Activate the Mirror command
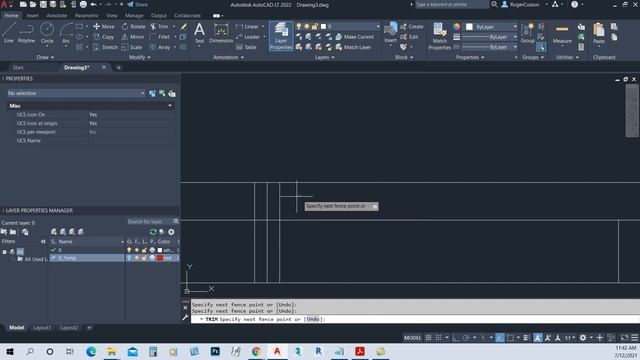Screen dimensions: 640x360 coord(133,37)
